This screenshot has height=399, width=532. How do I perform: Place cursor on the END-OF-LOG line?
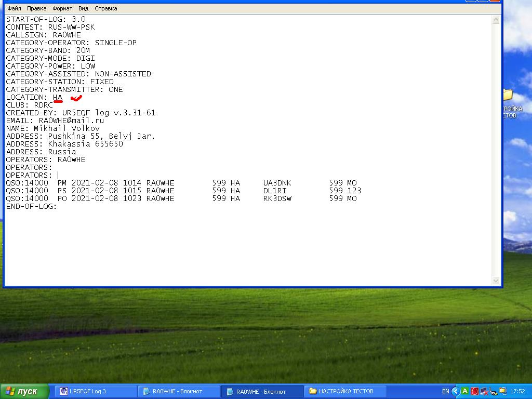point(57,206)
